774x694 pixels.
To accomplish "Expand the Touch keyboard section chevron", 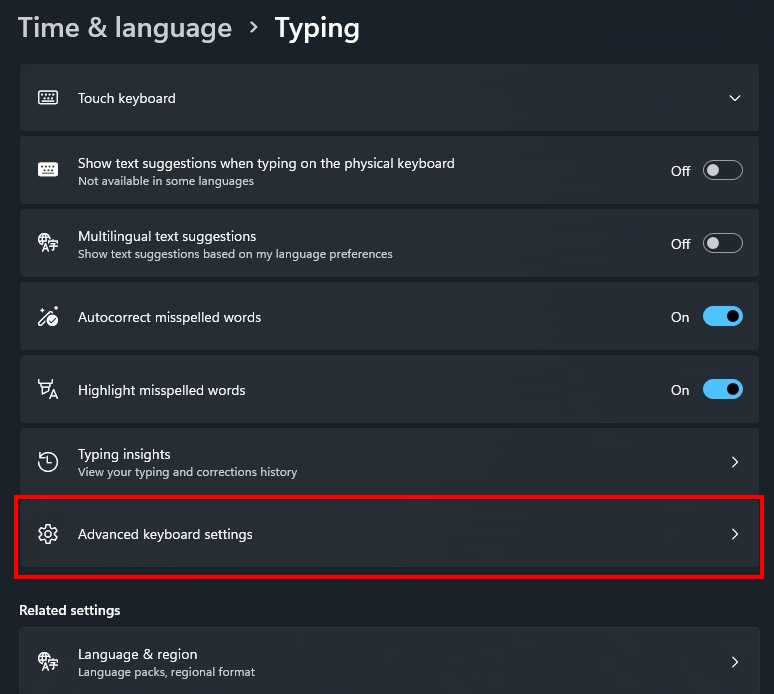I will [x=735, y=98].
